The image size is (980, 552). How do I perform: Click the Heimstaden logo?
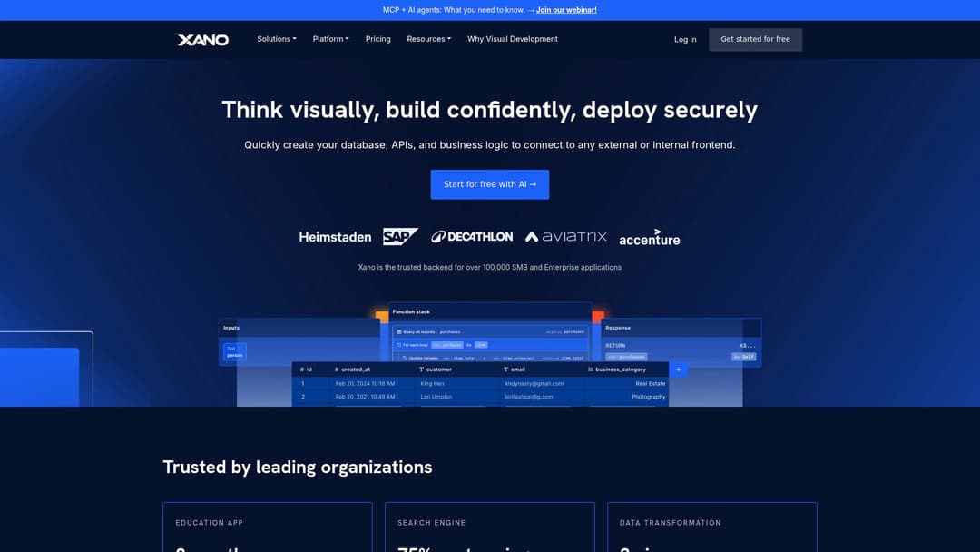tap(335, 237)
